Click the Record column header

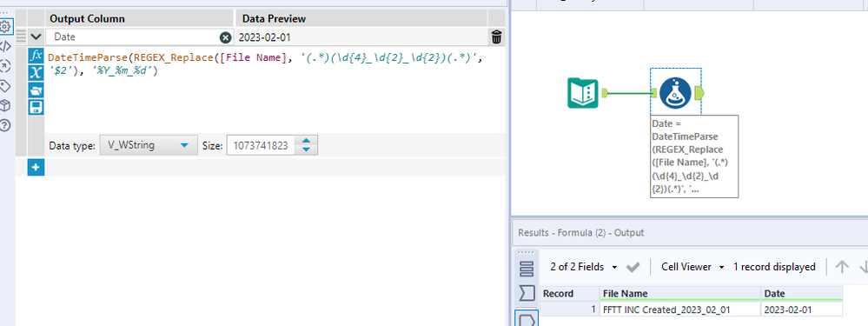point(570,293)
